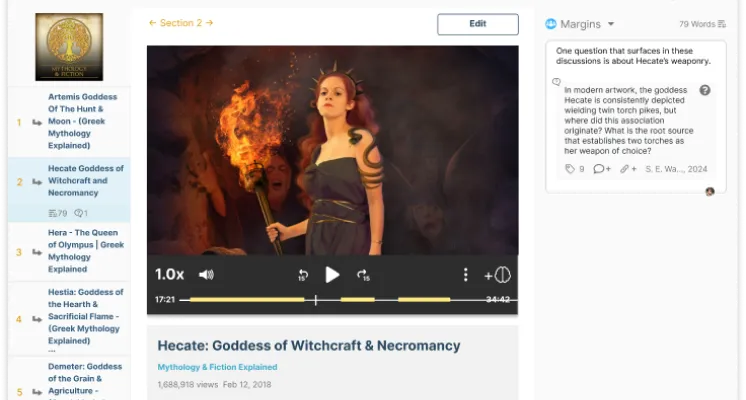Click the Section 2 label
Screen dimensions: 746x400
[181, 23]
